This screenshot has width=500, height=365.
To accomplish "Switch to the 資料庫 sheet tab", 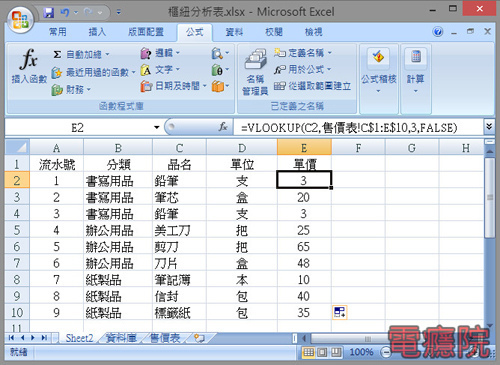I will coord(121,338).
